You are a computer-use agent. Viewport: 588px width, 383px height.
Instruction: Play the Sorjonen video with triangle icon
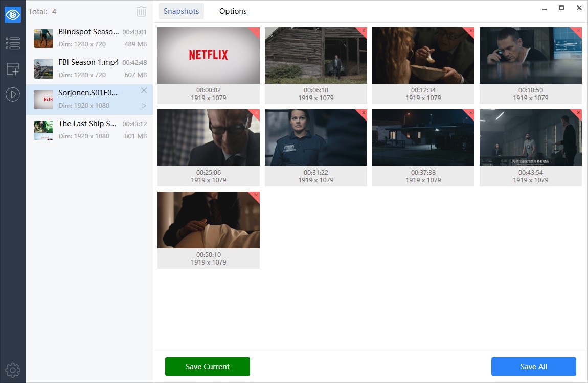tap(144, 106)
